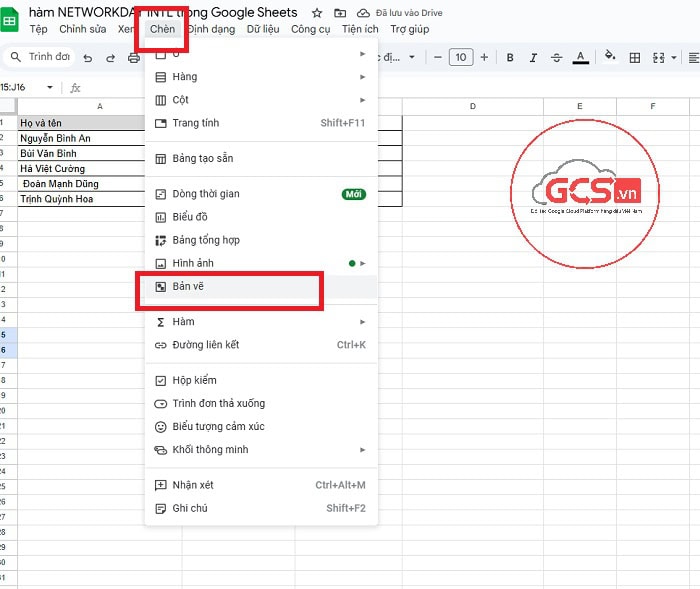
Task: Toggle bold formatting button
Action: pos(510,57)
